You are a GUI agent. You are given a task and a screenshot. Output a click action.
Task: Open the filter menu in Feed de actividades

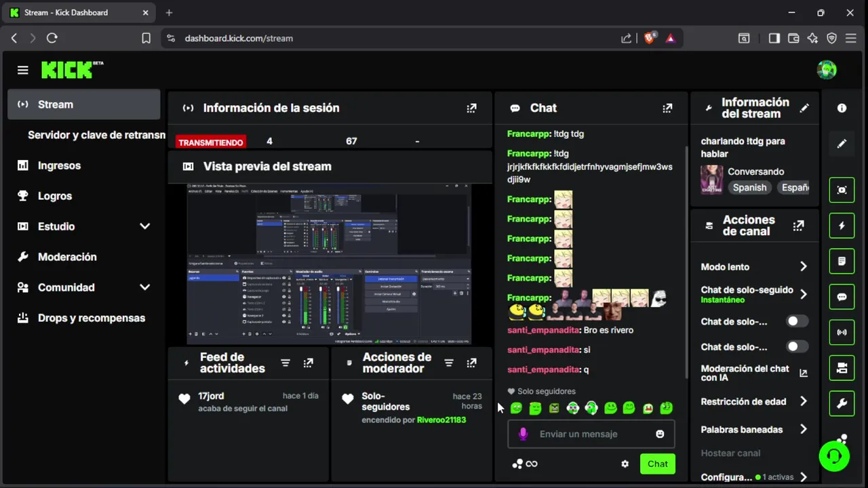[285, 363]
